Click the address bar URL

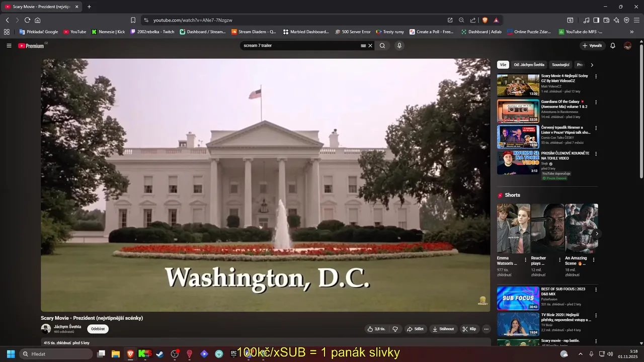(x=193, y=20)
